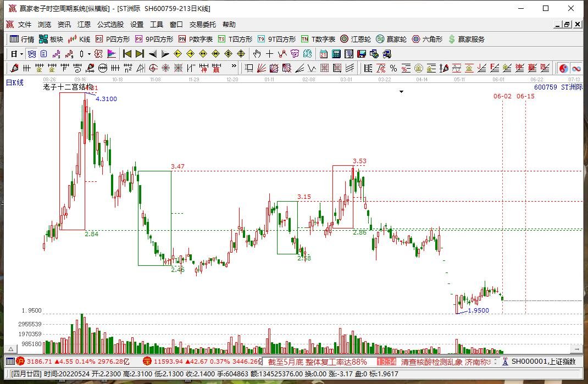Open the 江恩轮 Gann wheel
588x384 pixels.
356,39
